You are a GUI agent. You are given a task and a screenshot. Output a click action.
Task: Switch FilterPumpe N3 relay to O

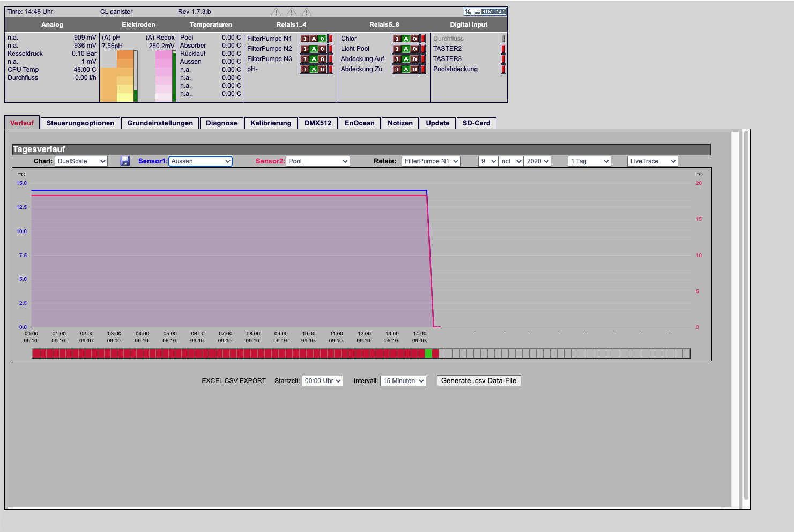point(322,59)
